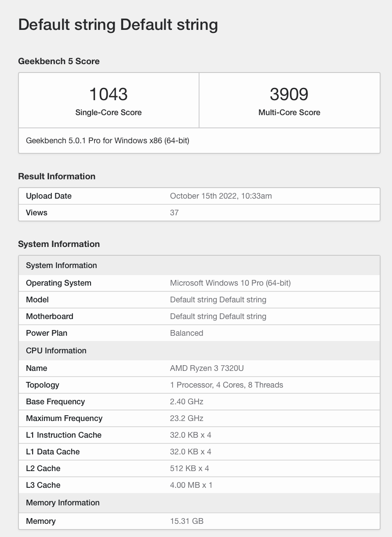This screenshot has width=392, height=537.
Task: Open the Result Information section header
Action: tap(56, 176)
